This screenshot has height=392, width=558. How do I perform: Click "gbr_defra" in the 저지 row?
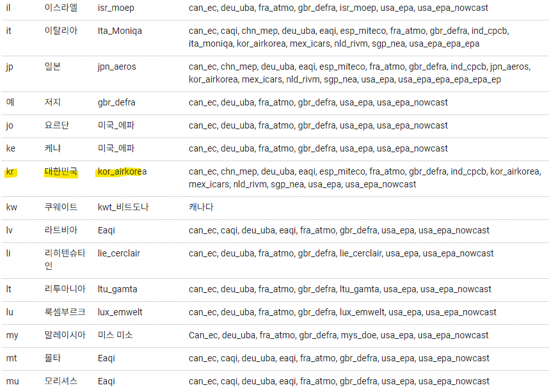[116, 103]
